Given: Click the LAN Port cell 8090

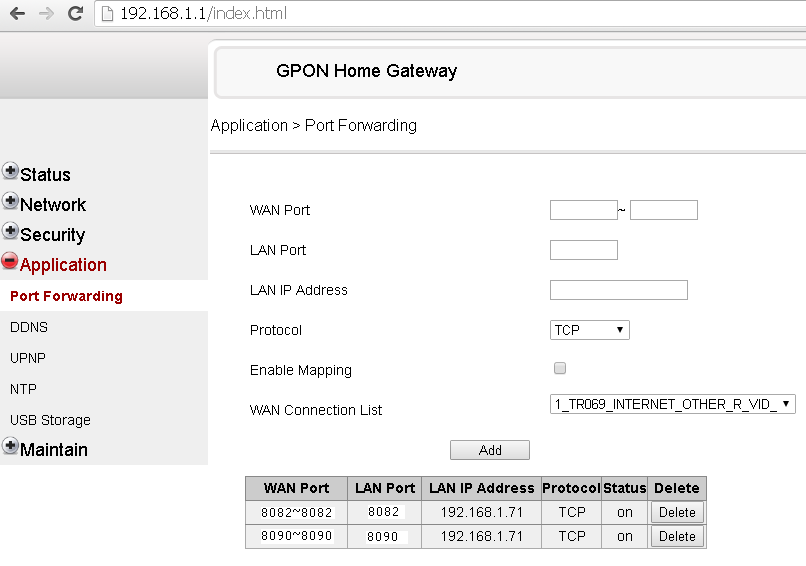Looking at the screenshot, I should coord(382,537).
